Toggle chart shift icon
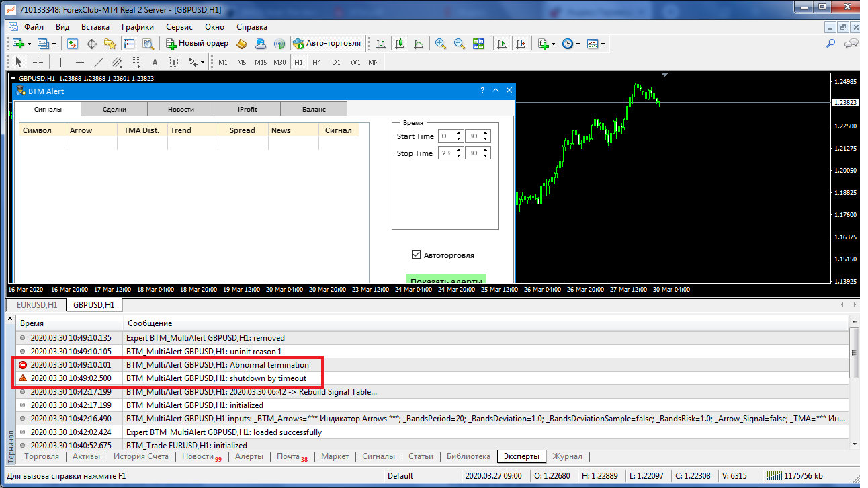The width and height of the screenshot is (868, 488). tap(520, 44)
